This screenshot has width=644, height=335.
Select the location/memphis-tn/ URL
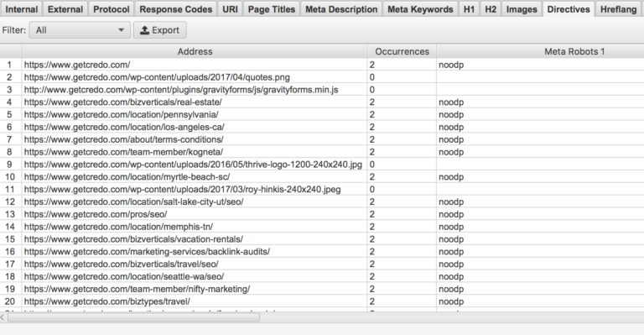pyautogui.click(x=118, y=227)
